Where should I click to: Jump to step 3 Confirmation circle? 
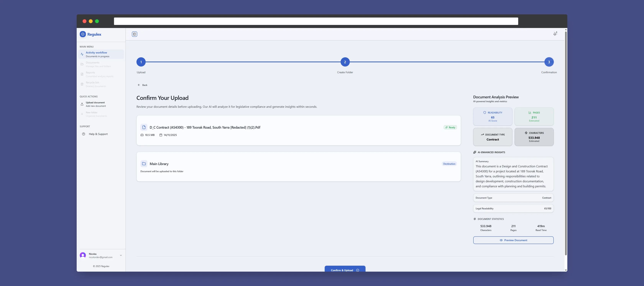[549, 62]
